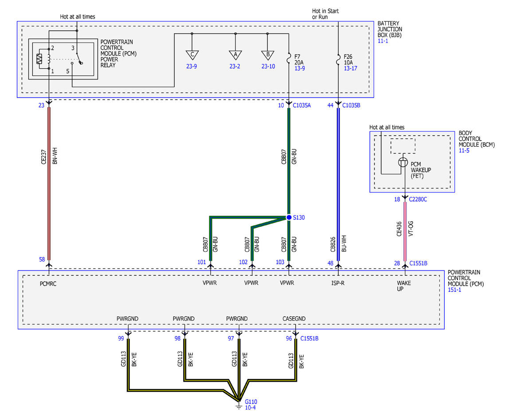Select the S130 splice dot
The image size is (532, 411).
pyautogui.click(x=289, y=217)
